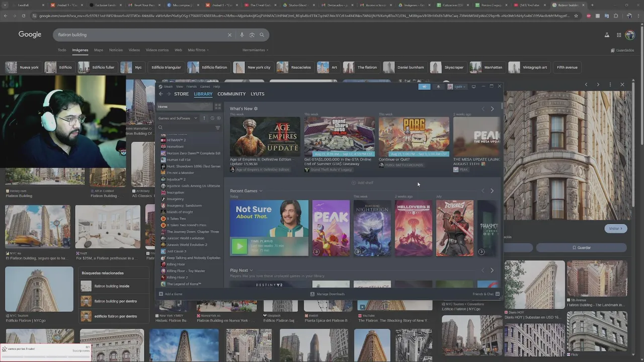This screenshot has height=362, width=644.
Task: Show ready-to-play filter icon
Action: point(218,118)
